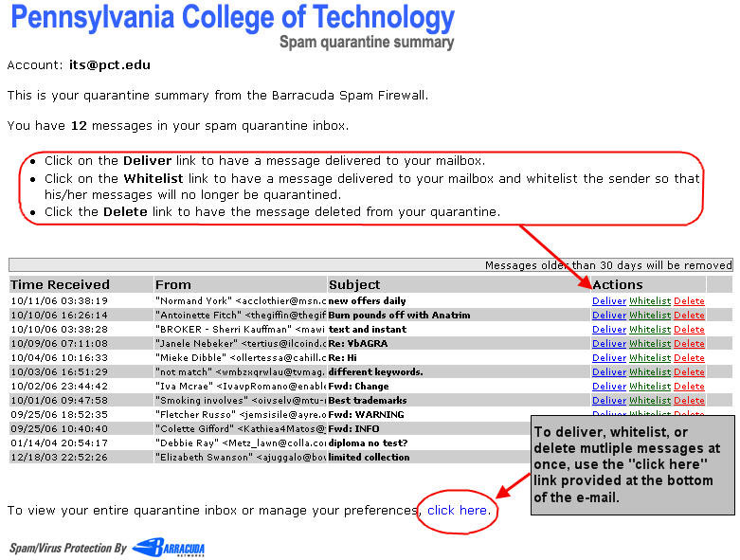
Task: Click subject 'Fwd: WARNING'
Action: [x=367, y=415]
